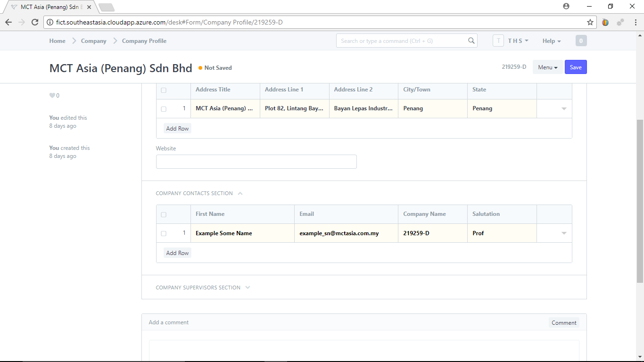644x362 pixels.
Task: Go to Home breadcrumb
Action: pos(58,41)
